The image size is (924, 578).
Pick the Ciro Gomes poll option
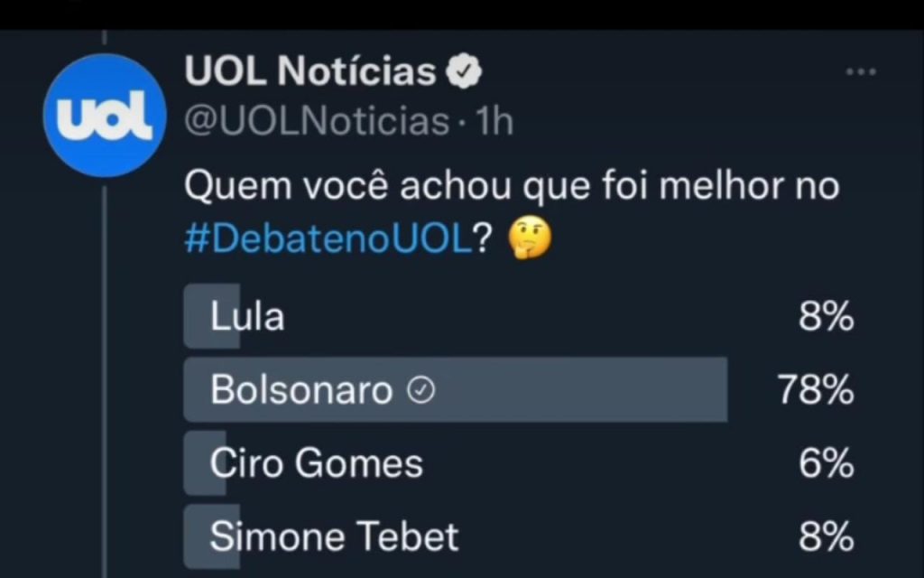tap(316, 463)
